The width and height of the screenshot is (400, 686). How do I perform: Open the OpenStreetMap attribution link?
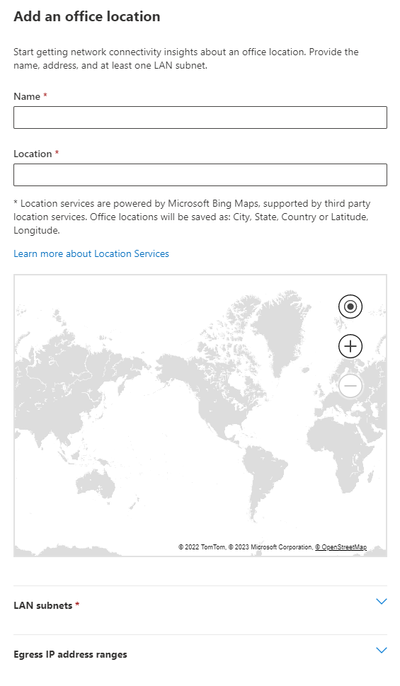[341, 547]
